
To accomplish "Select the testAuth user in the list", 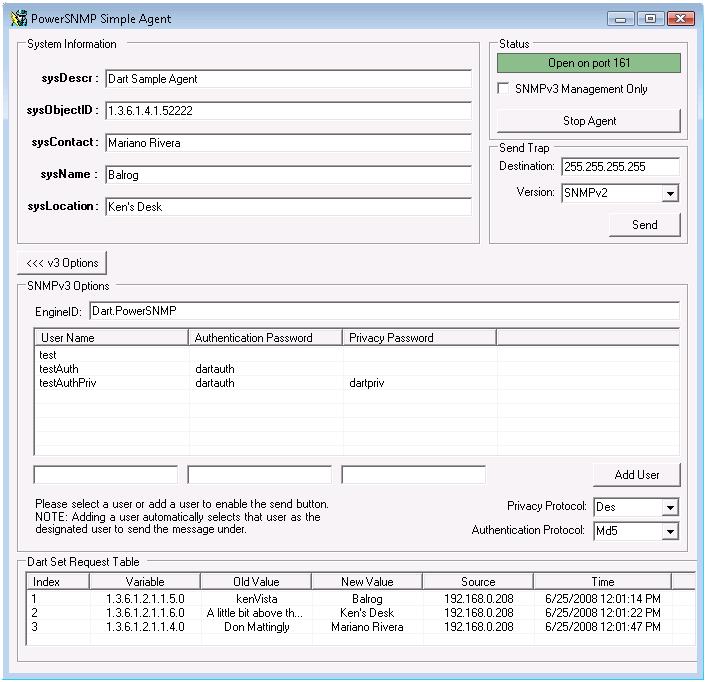I will (x=59, y=369).
